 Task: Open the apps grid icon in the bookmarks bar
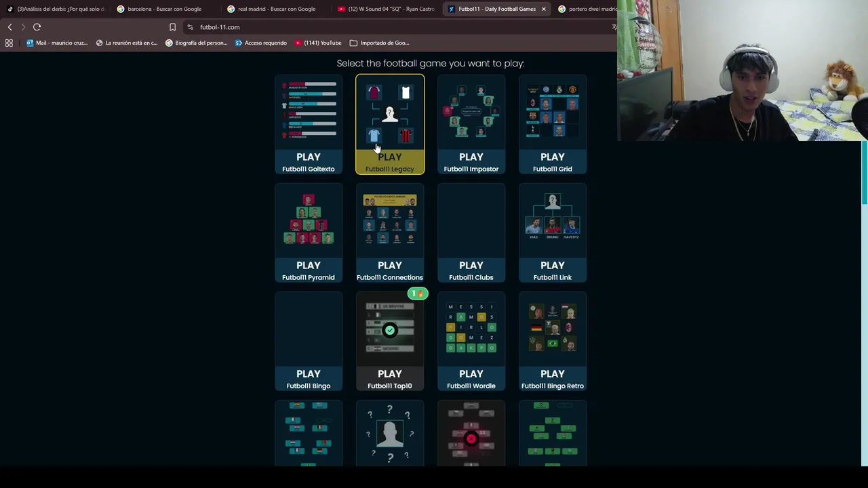[x=9, y=43]
